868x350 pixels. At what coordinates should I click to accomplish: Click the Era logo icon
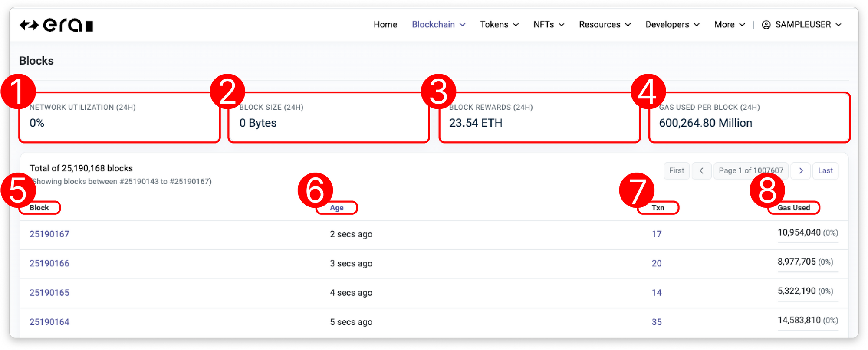(56, 25)
